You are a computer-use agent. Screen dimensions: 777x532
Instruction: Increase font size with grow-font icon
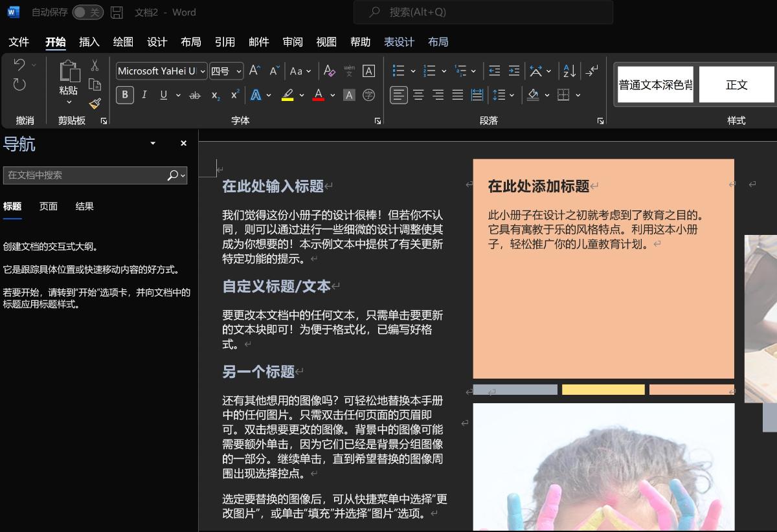[x=254, y=71]
